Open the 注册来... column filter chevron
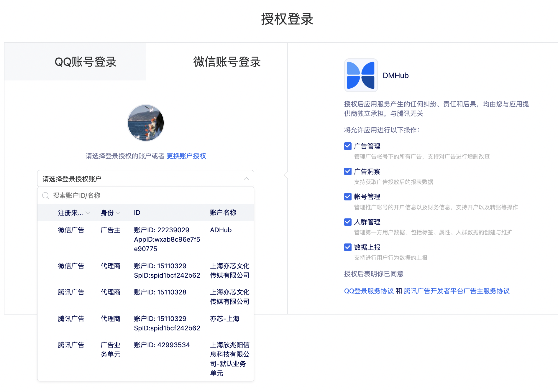The image size is (558, 392). (x=88, y=213)
